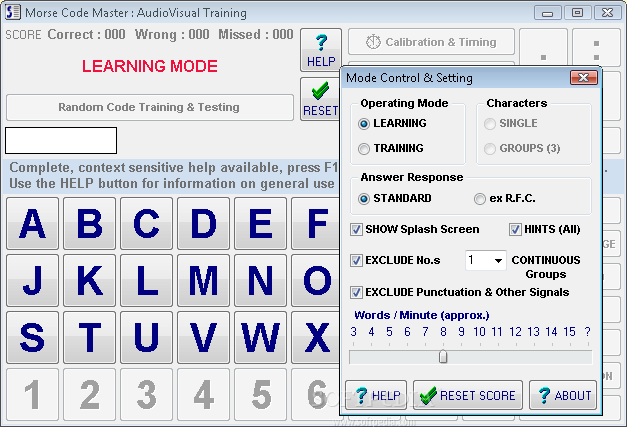Play the letter B key
Viewport: 627px width, 427px height.
pos(90,223)
